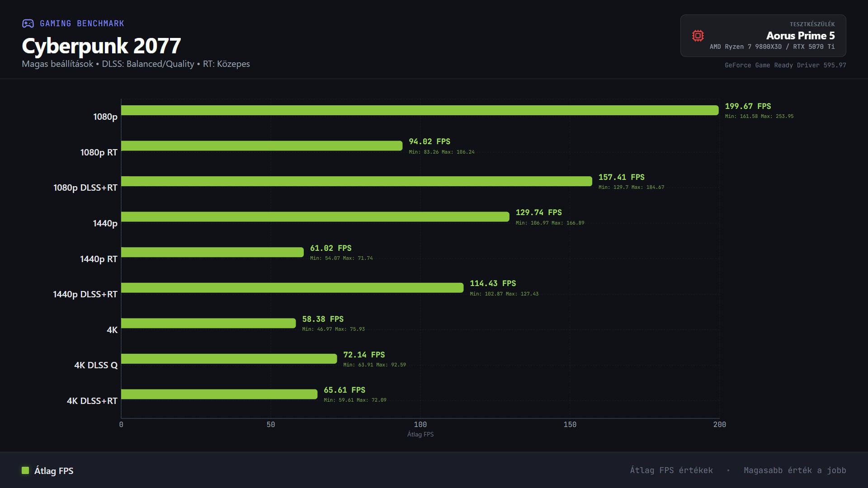Click the Átlag FPS x-axis title
Image resolution: width=868 pixels, height=488 pixels.
click(x=420, y=434)
